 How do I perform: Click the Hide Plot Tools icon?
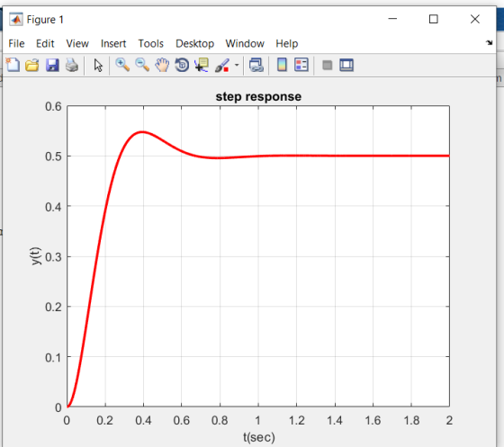point(328,65)
